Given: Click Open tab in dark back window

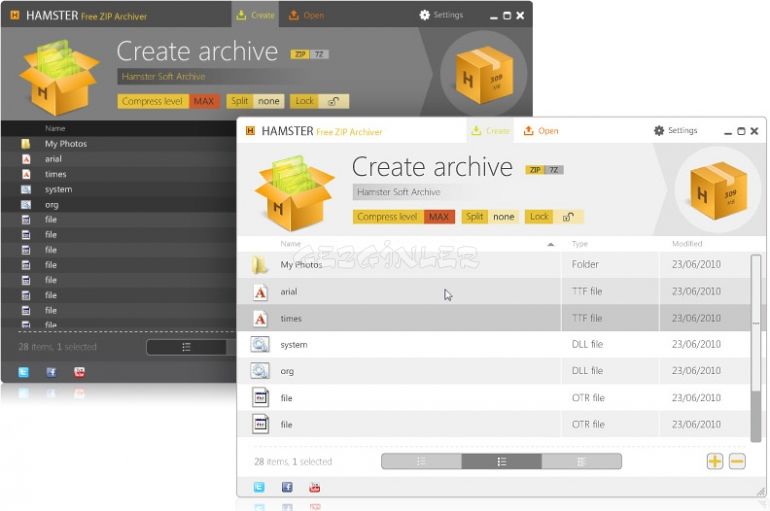Looking at the screenshot, I should [306, 15].
